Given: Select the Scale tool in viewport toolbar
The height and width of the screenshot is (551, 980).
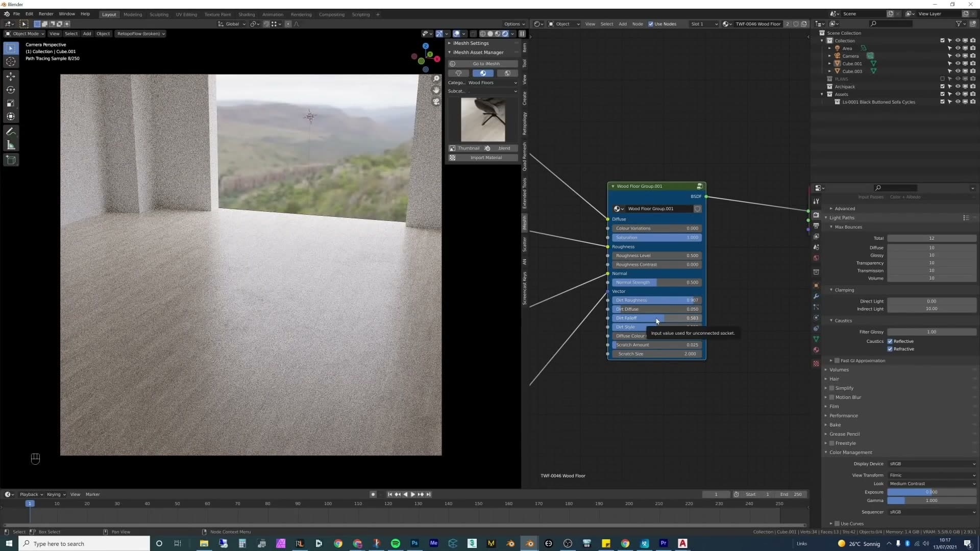Looking at the screenshot, I should pos(11,103).
